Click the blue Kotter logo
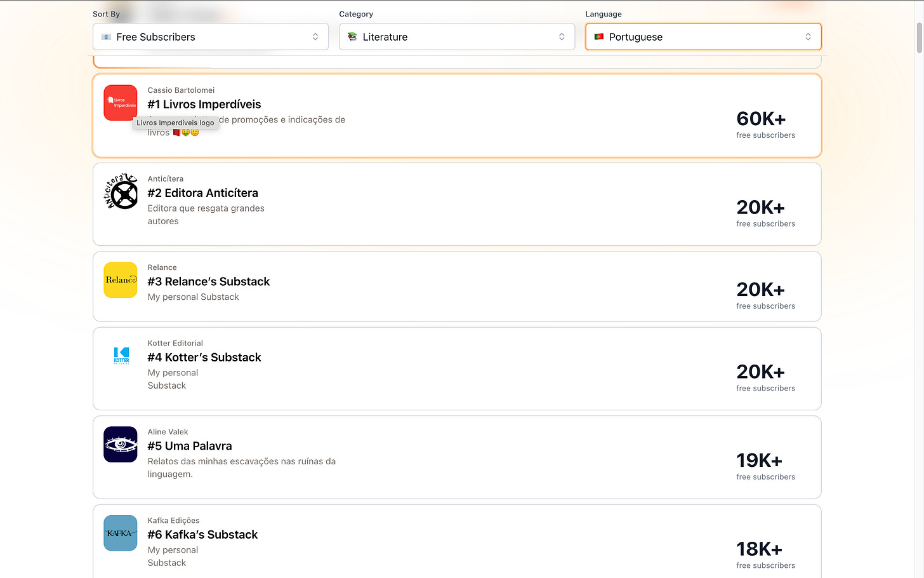Image resolution: width=924 pixels, height=578 pixels. point(121,356)
